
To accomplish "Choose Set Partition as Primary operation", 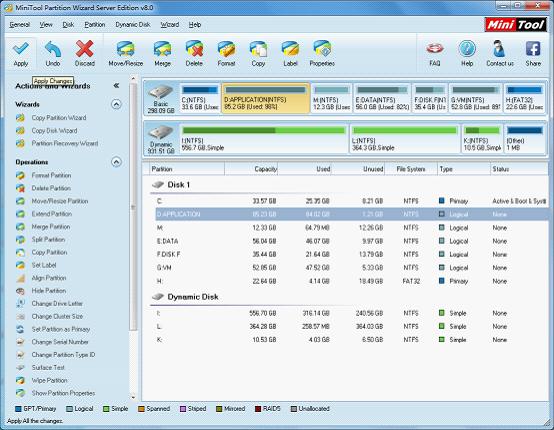I will point(61,329).
